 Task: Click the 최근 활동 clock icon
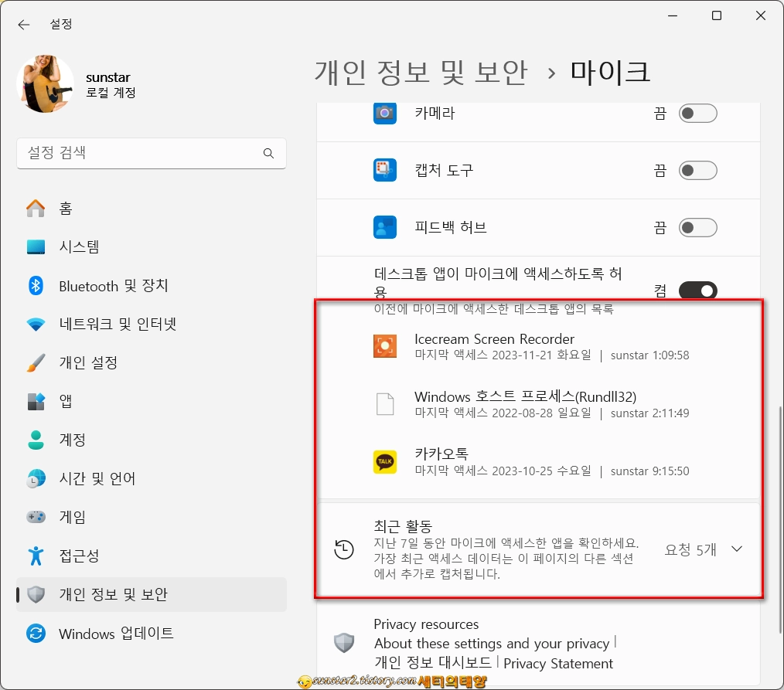pyautogui.click(x=344, y=549)
